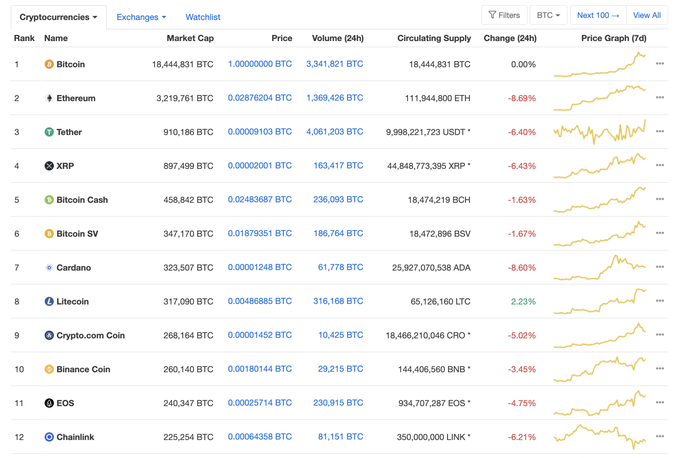Click Binance Coin volume 29,215 BTC link
Image resolution: width=680 pixels, height=458 pixels.
[340, 369]
